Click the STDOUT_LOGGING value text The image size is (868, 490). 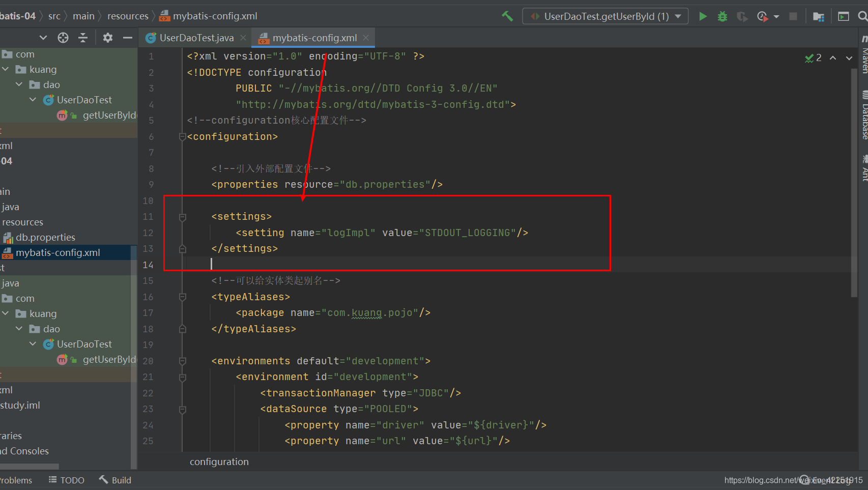tap(468, 233)
